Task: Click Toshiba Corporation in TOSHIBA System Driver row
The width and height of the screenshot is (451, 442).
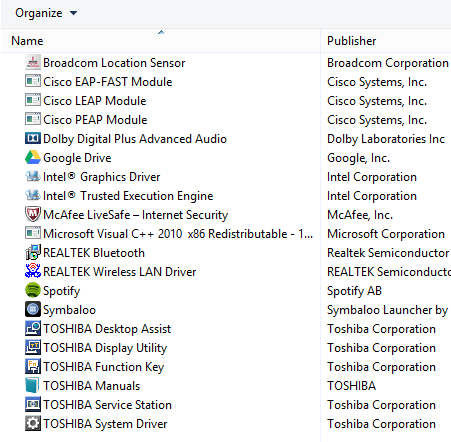Action: point(381,424)
